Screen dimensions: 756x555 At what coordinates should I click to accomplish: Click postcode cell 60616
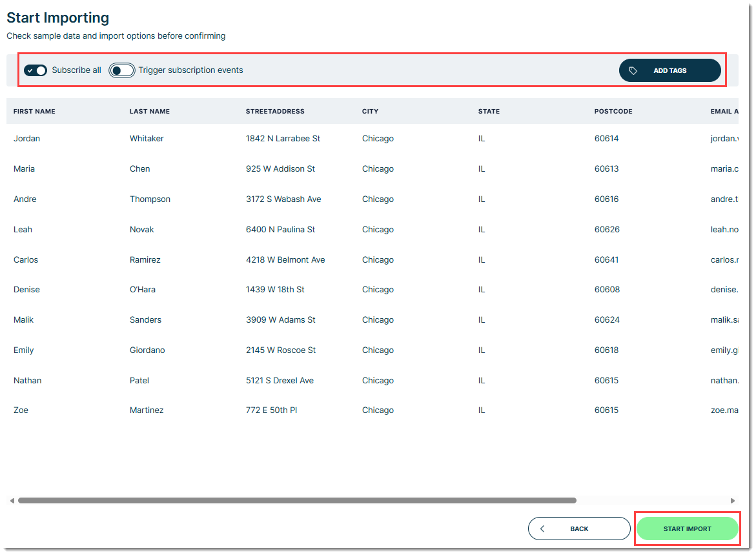[606, 199]
